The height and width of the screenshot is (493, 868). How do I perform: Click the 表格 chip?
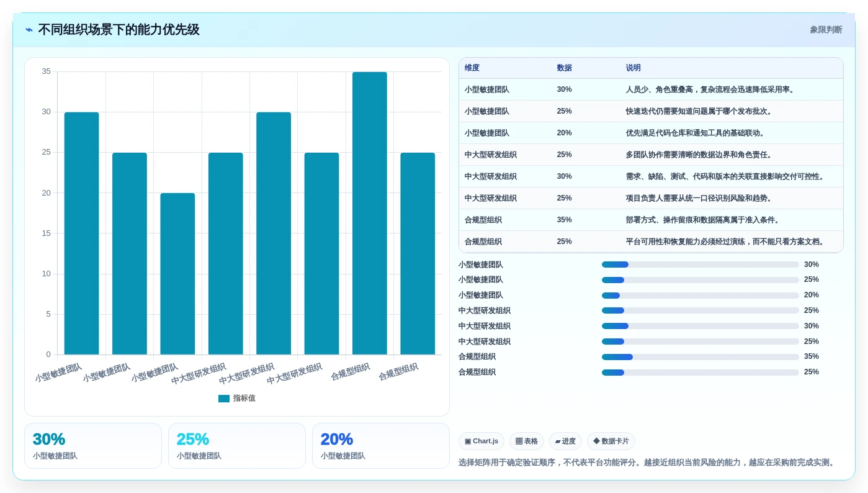(527, 441)
